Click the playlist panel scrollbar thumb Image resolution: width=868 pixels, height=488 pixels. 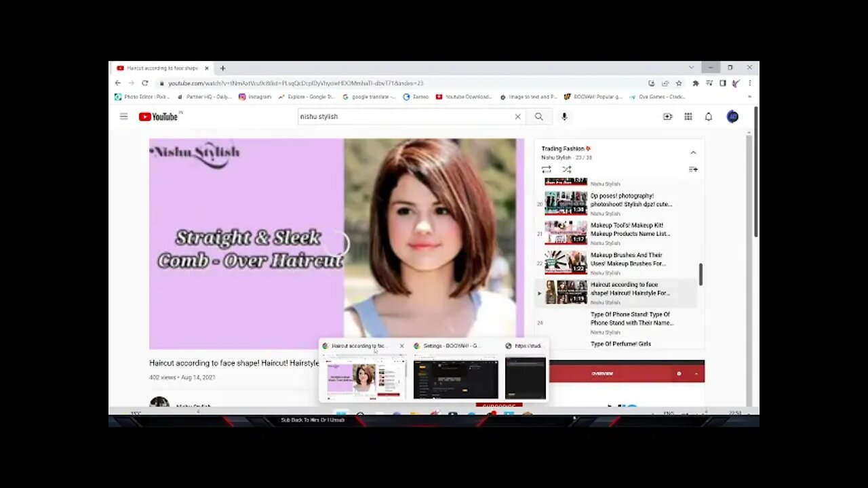point(701,274)
